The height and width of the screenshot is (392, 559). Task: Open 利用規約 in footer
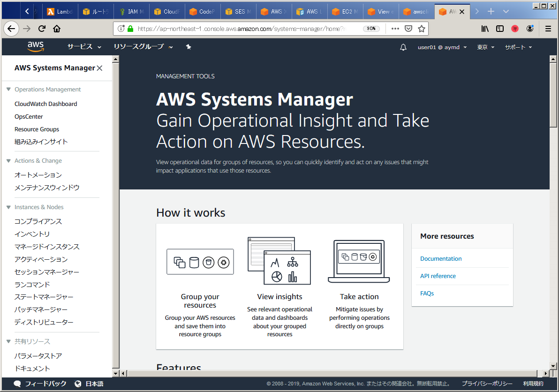point(533,384)
